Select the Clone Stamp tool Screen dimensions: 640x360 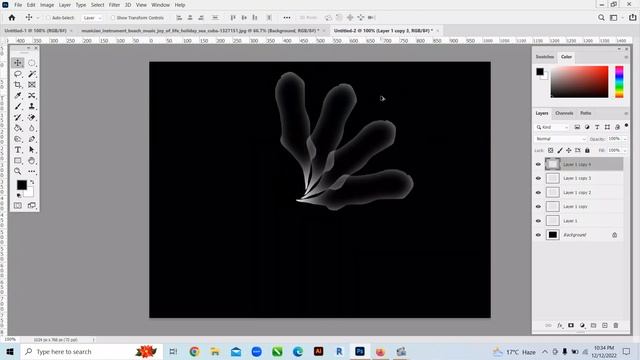[32, 107]
